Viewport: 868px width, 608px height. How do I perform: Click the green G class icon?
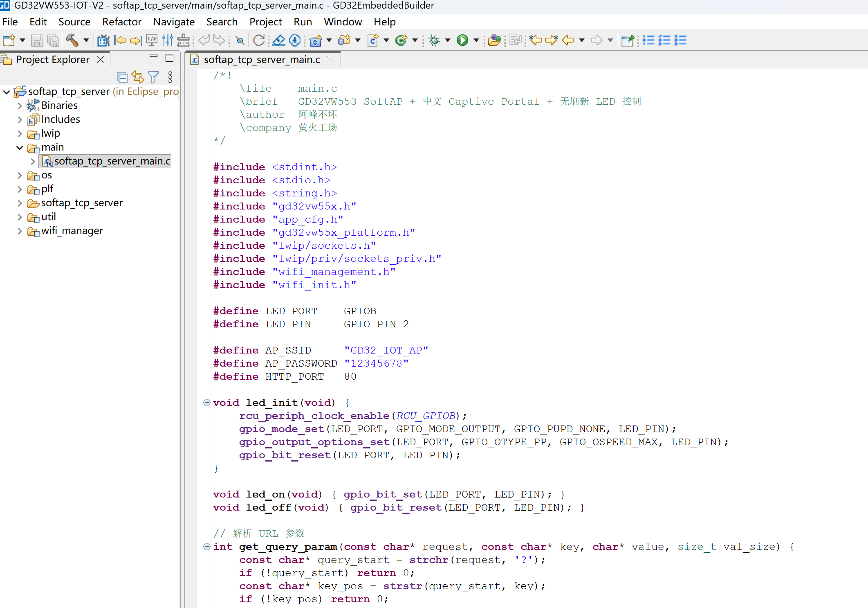(401, 40)
